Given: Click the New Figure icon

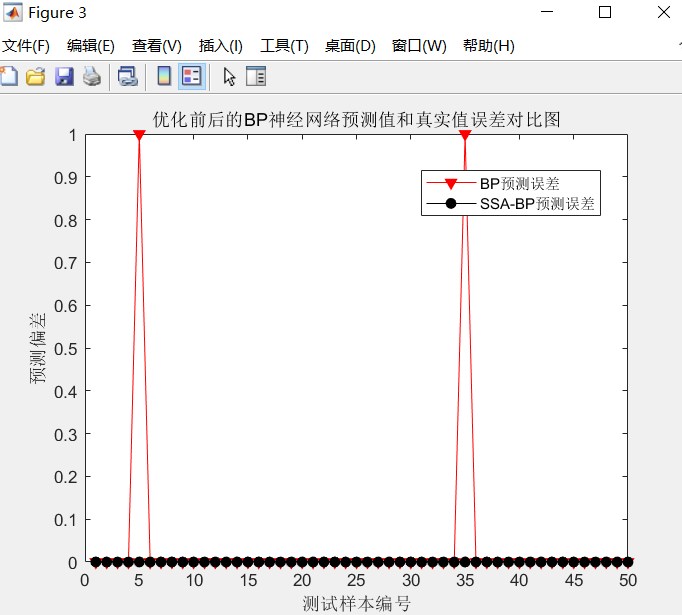Looking at the screenshot, I should coord(9,77).
